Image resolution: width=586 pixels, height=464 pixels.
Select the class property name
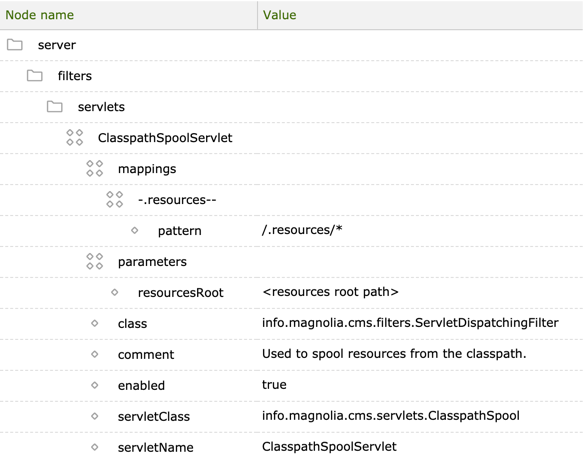click(132, 324)
